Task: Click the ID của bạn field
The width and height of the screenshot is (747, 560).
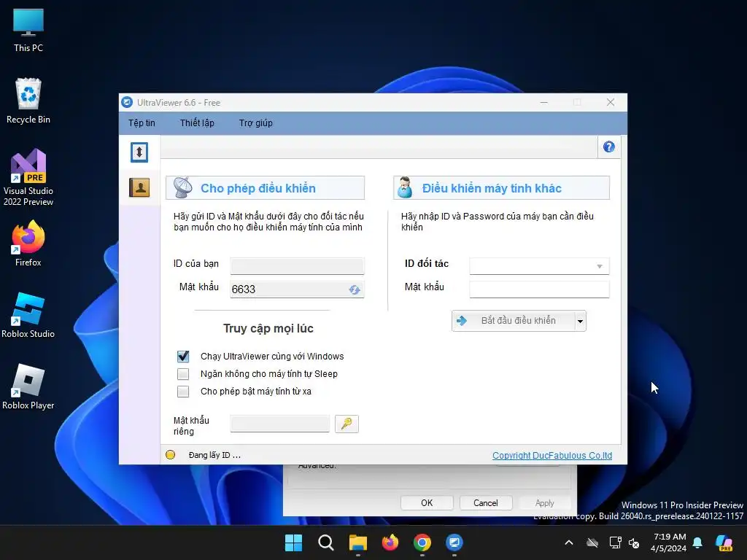Action: [x=298, y=266]
